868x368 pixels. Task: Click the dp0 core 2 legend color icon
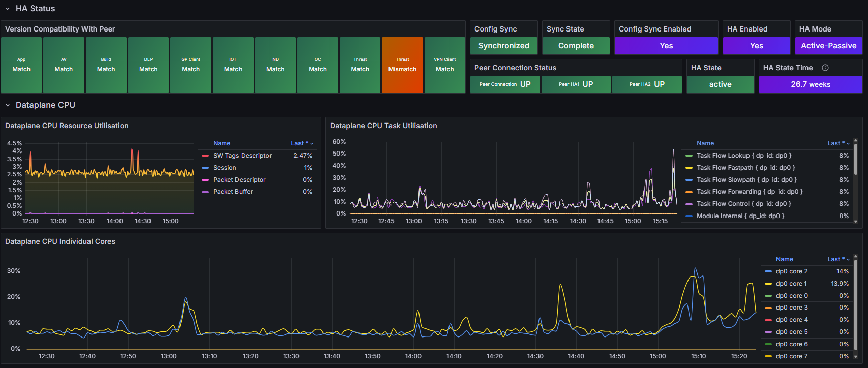tap(768, 271)
